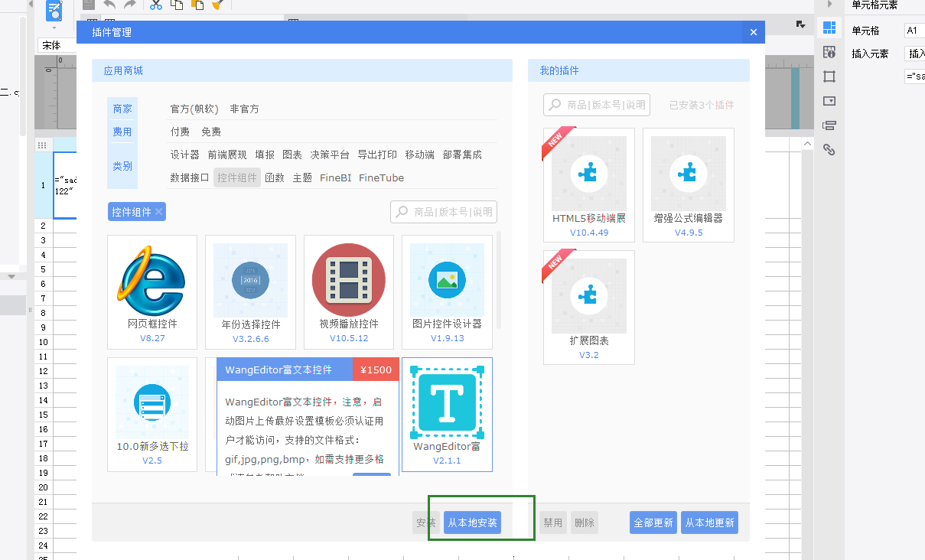Expand the preview dropdown arrow
925x560 pixels.
tap(54, 28)
